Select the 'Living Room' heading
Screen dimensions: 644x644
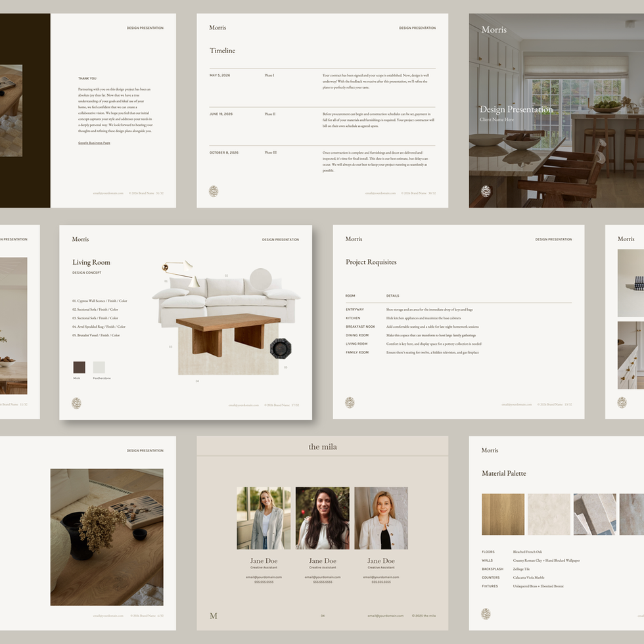click(x=91, y=262)
